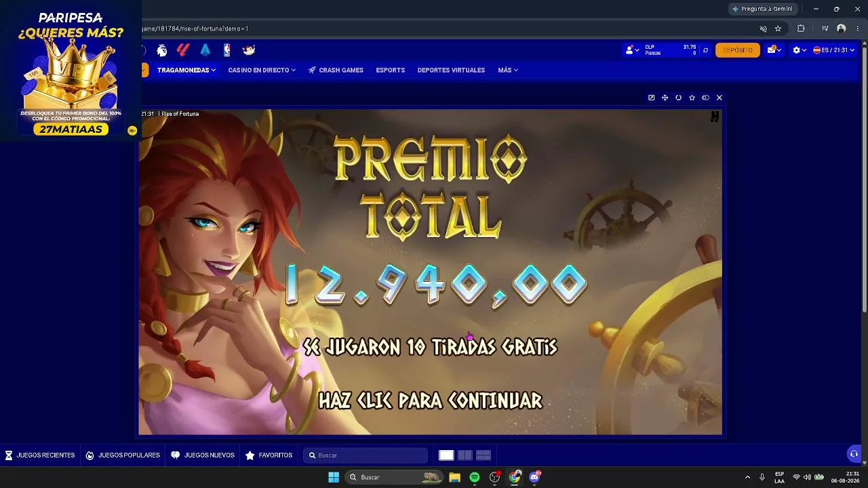This screenshot has width=868, height=488.
Task: Click HAZ CLIC PARA CONTINUAR in the game
Action: pyautogui.click(x=431, y=401)
